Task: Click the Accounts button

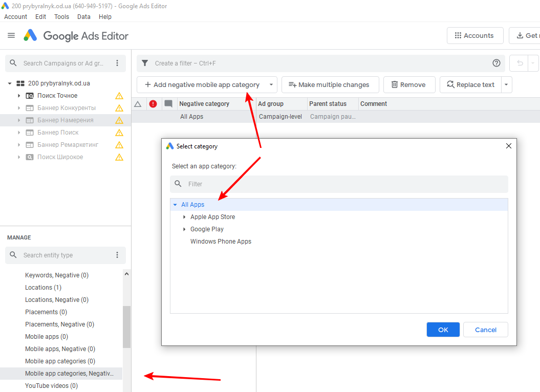Action: [475, 35]
